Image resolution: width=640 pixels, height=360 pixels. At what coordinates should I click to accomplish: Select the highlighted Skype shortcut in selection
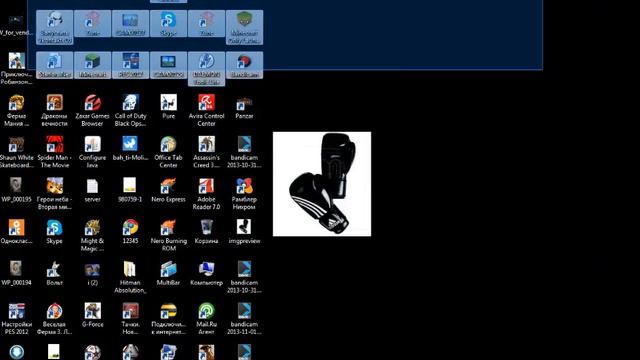point(168,24)
